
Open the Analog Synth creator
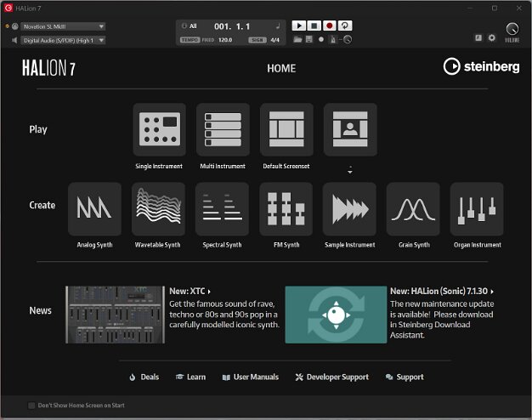pos(94,209)
